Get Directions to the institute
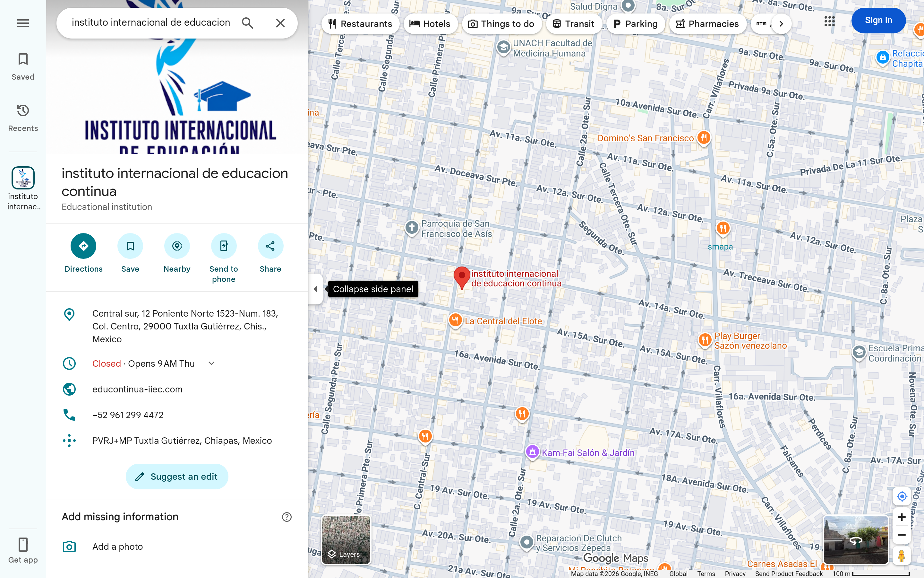 click(83, 253)
